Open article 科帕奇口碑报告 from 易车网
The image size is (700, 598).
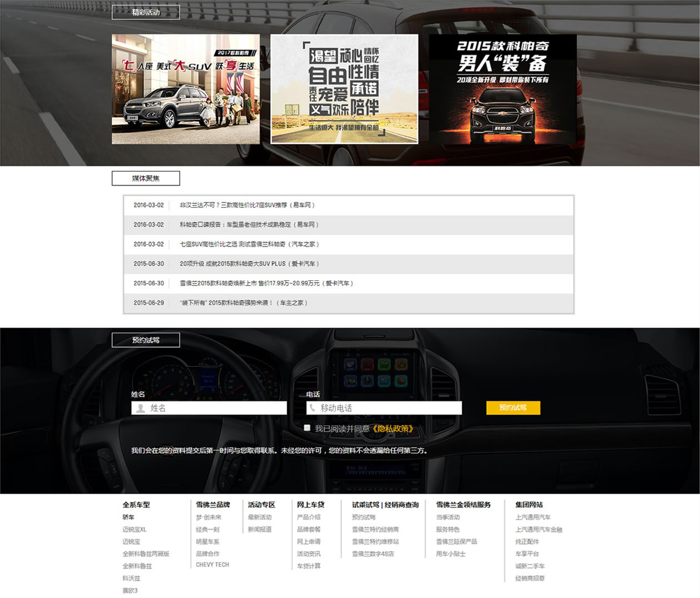coord(249,224)
